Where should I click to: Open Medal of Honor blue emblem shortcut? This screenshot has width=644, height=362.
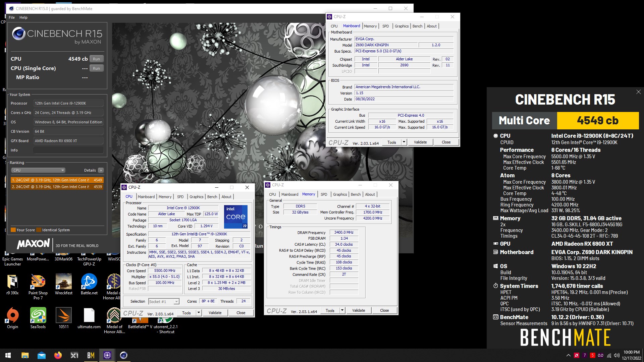[x=113, y=286]
